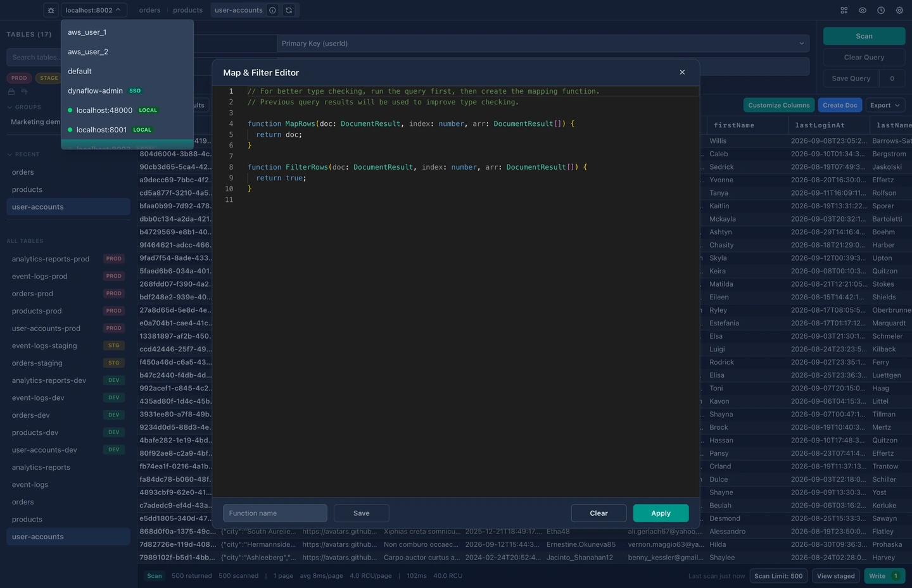Open the table info icon beside user-accounts tab
Screen dimensions: 912x588
click(x=272, y=10)
